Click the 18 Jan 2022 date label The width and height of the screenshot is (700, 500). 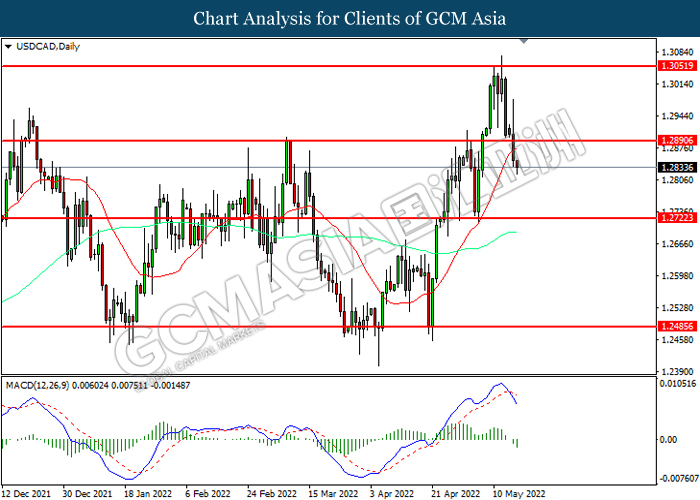148,494
